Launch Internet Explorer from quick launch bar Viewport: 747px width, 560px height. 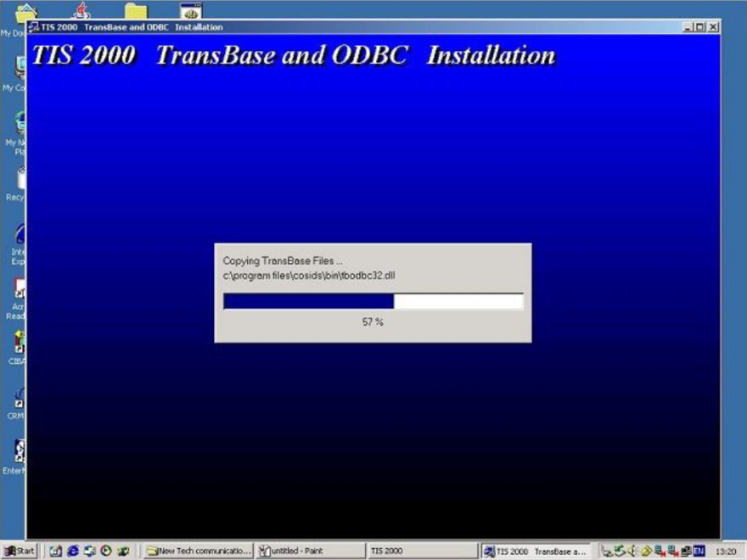(73, 551)
